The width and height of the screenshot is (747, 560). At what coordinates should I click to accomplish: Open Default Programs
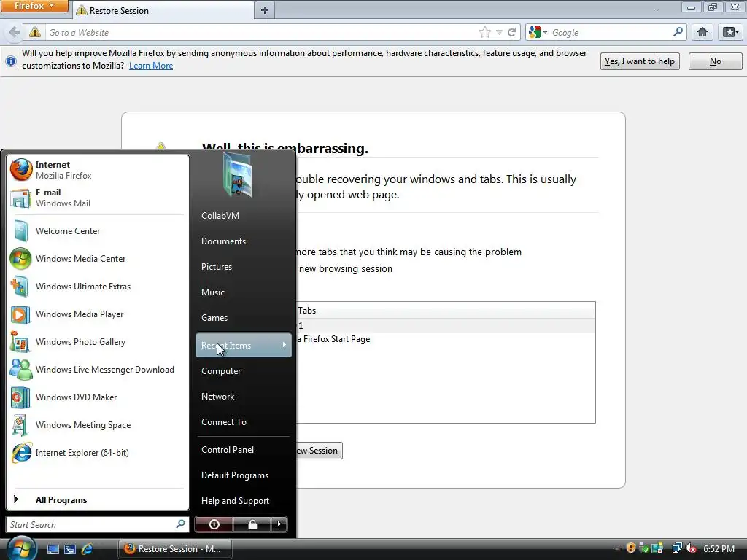[x=244, y=475]
